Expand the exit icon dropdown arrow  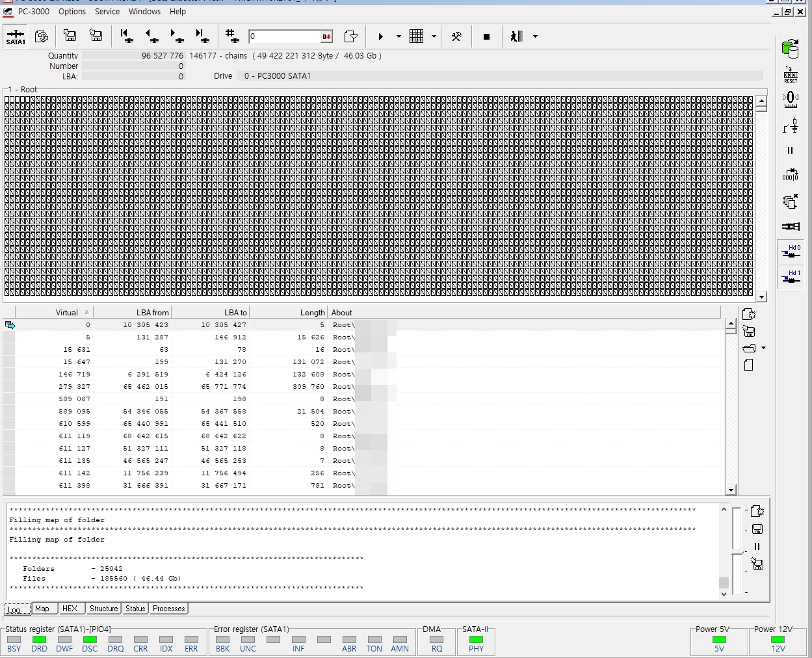[x=535, y=36]
